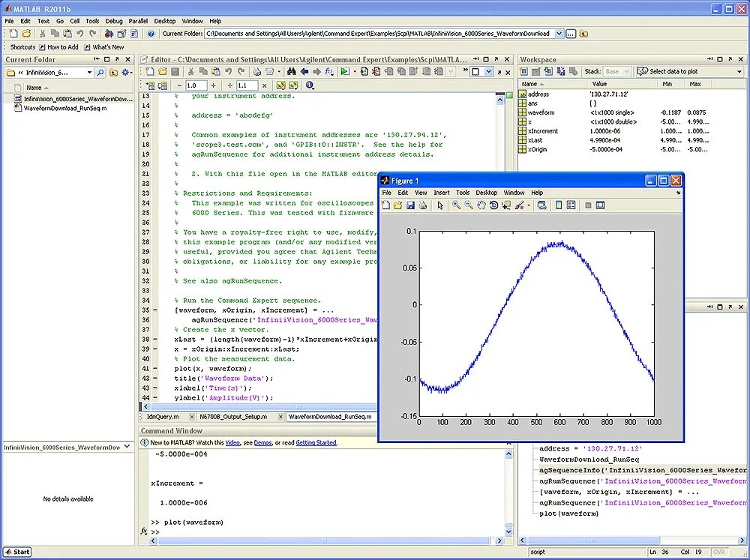Select the Pan hand tool in Figure 1

(x=481, y=205)
